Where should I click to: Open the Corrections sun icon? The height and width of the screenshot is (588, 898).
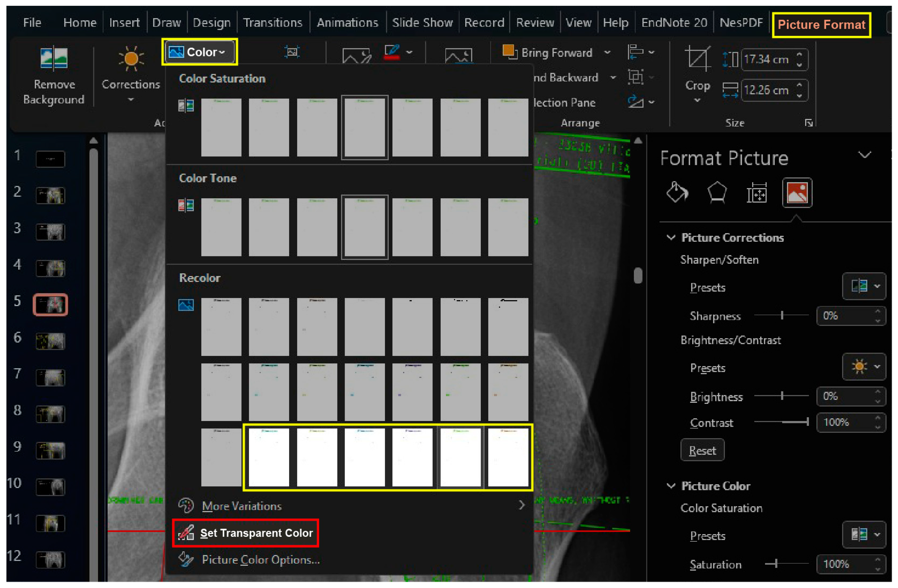pos(131,59)
